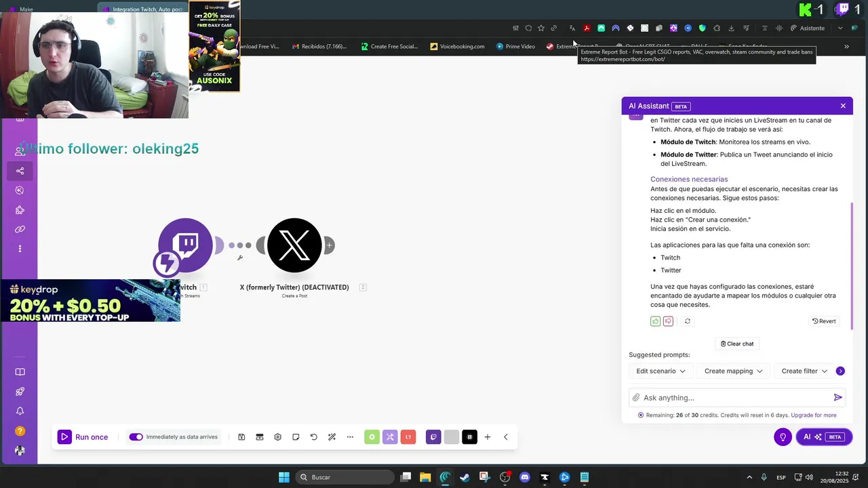Screen dimensions: 868x488
Task: Click the AI Assistant chat scrollbar
Action: pos(851,264)
